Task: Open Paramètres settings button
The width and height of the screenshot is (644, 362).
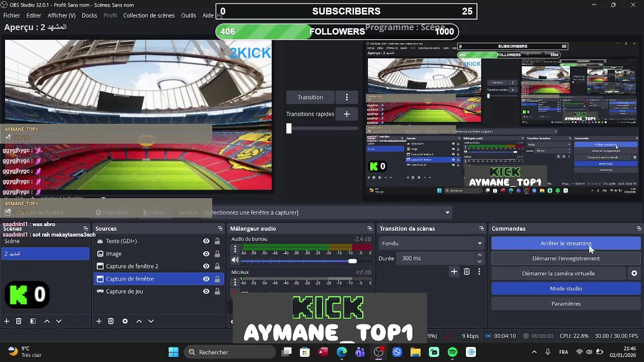Action: (566, 304)
